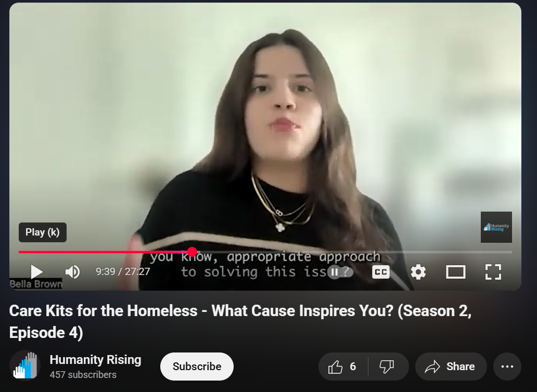Viewport: 537px width, 392px height.
Task: Click the Humanity Rising watermark in the video corner
Action: tap(496, 227)
